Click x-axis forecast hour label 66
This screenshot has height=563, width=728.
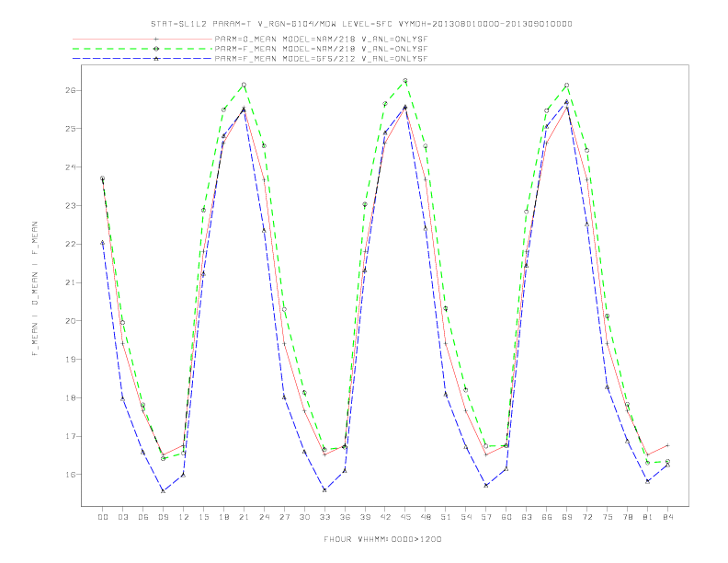(x=547, y=517)
